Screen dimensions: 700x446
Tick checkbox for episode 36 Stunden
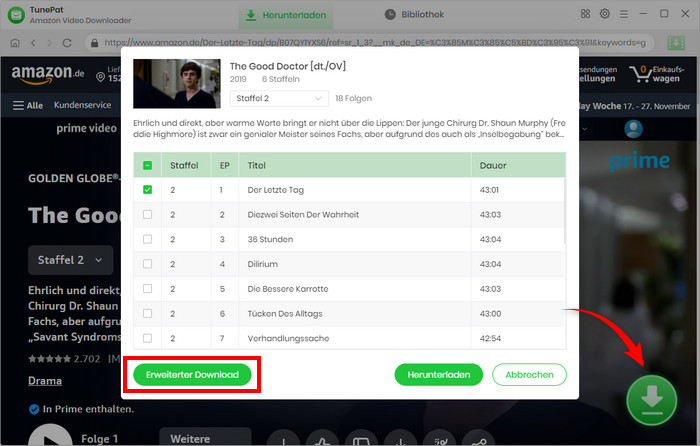point(148,239)
